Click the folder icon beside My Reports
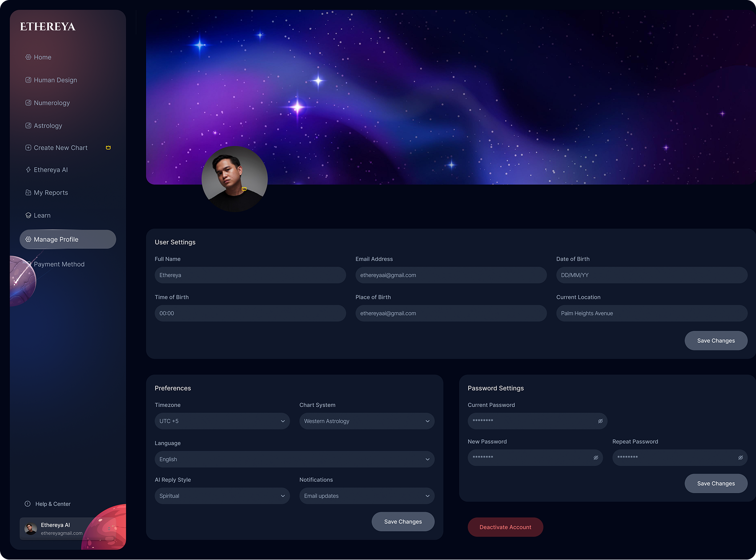The image size is (756, 560). pos(28,192)
